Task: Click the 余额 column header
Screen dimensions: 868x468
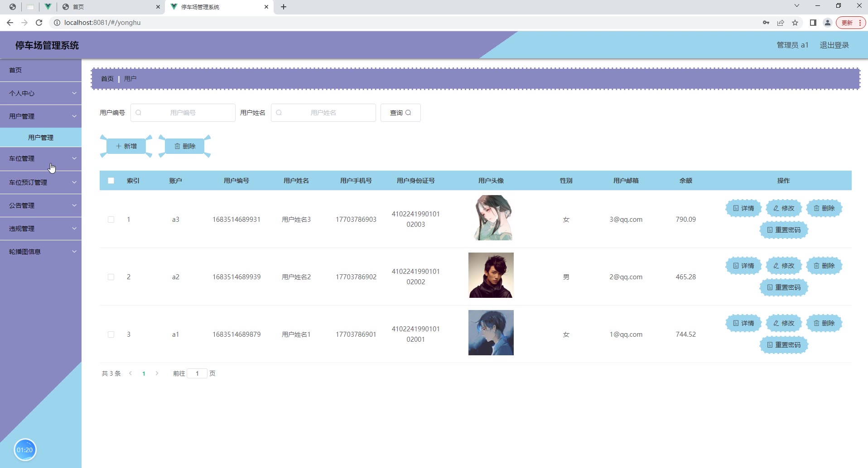Action: (685, 181)
